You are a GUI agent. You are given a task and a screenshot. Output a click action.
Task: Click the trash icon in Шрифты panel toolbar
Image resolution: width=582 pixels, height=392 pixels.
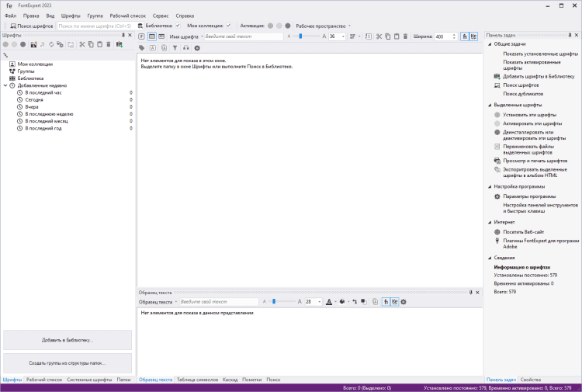[x=109, y=44]
